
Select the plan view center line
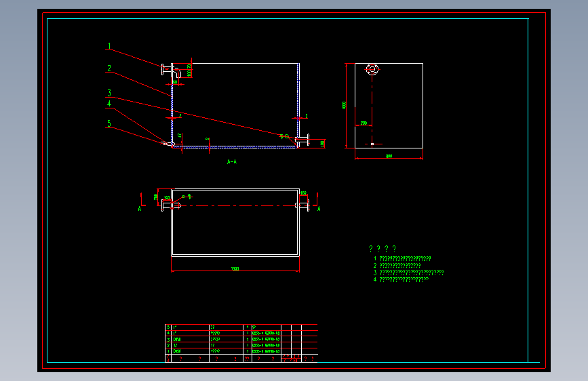coord(239,205)
